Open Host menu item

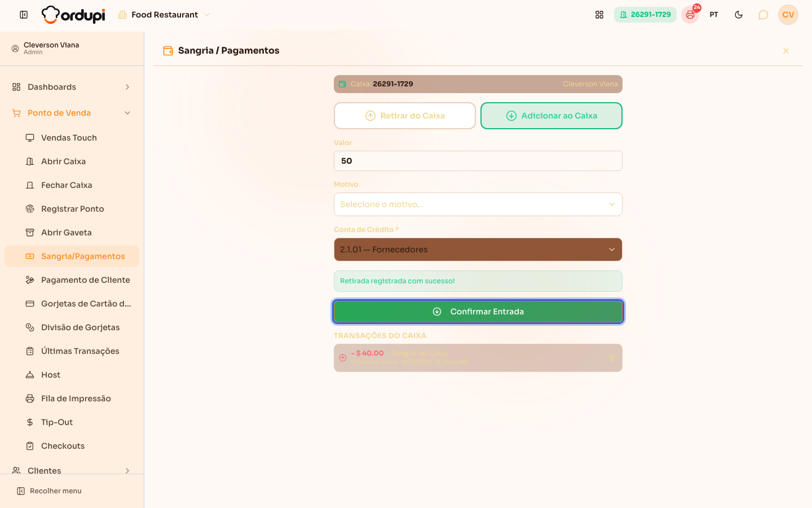pos(72,375)
